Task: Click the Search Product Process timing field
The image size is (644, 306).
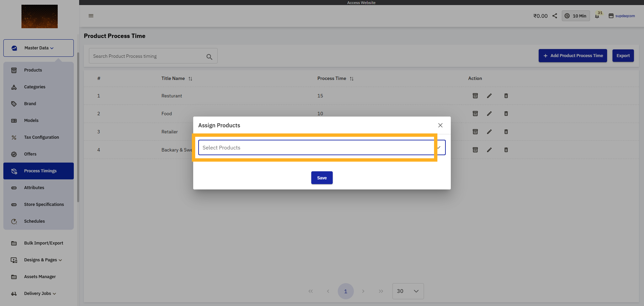Action: click(148, 56)
